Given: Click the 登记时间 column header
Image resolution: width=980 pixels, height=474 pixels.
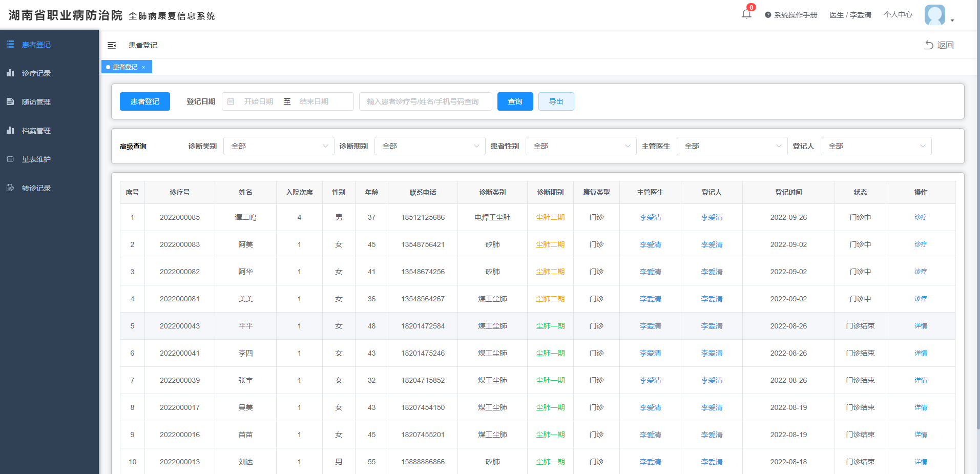Looking at the screenshot, I should click(788, 192).
